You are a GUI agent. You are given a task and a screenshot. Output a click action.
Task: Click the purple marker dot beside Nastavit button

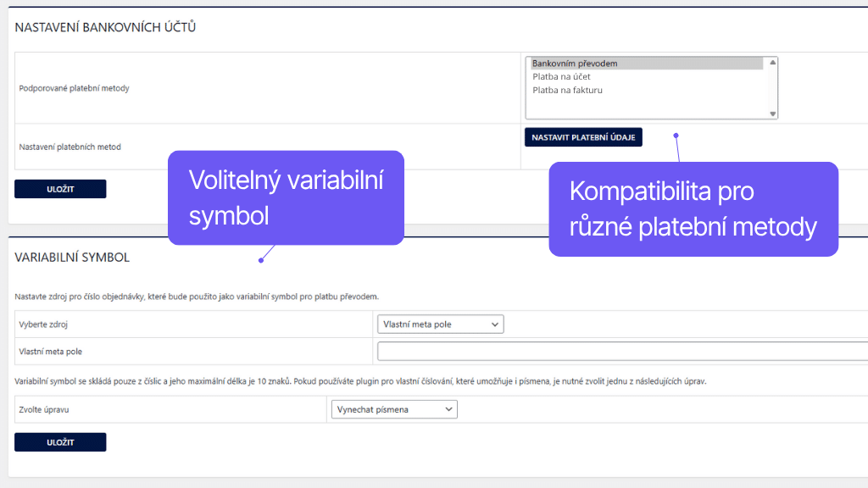click(x=676, y=135)
